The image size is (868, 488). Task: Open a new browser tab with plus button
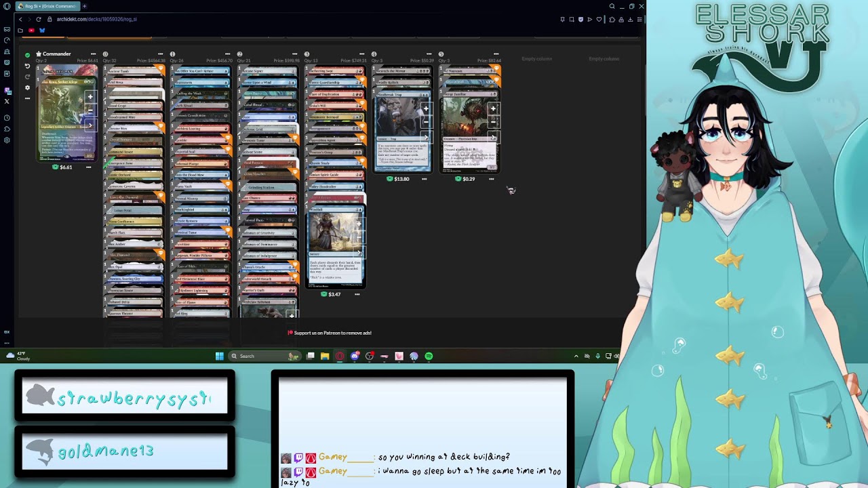(x=84, y=6)
